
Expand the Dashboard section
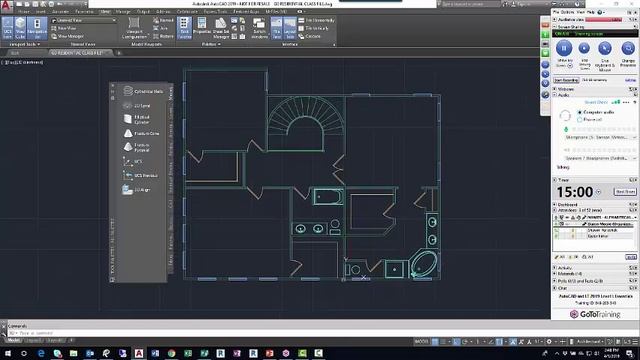coord(555,204)
